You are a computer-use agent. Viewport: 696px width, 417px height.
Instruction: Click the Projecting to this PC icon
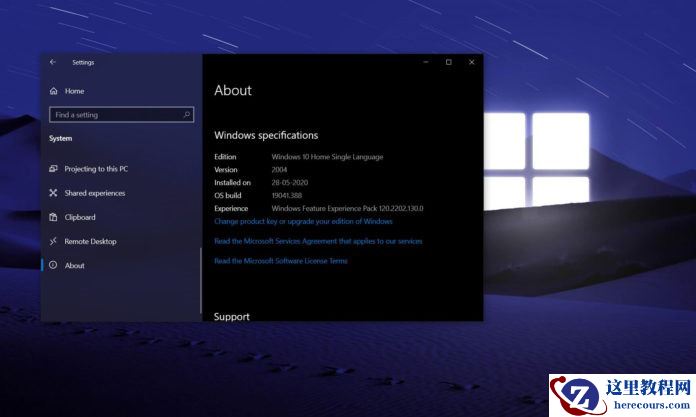tap(53, 169)
